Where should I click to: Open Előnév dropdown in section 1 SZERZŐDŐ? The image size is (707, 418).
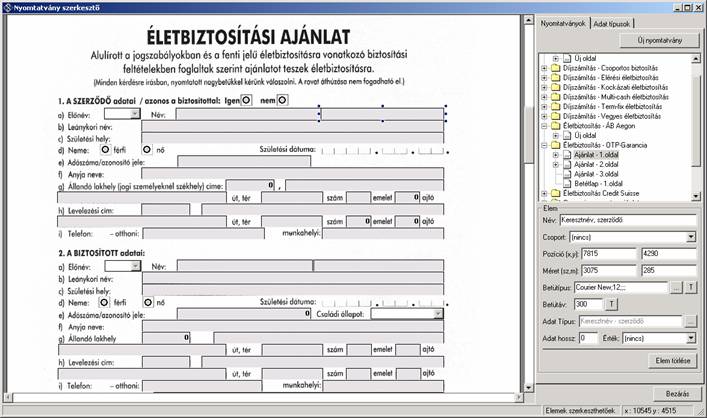point(135,114)
